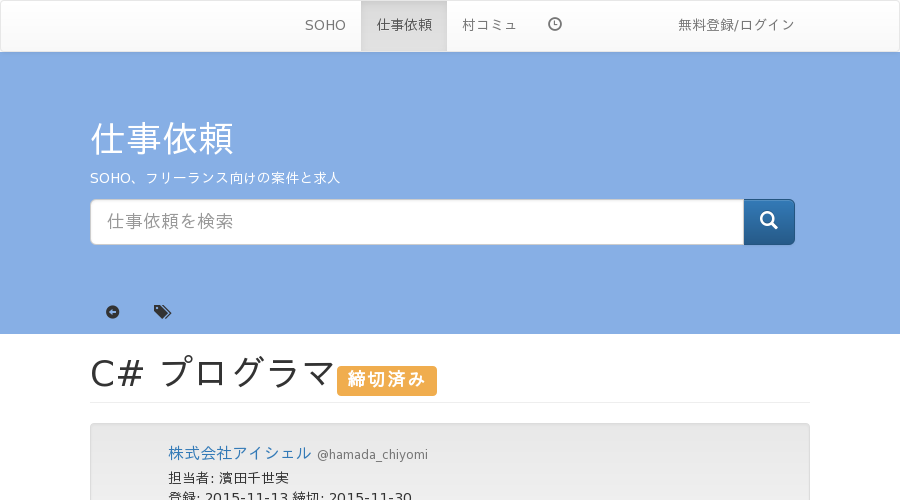Viewport: 900px width, 500px height.
Task: Open 株式会社アイシェル company link
Action: pyautogui.click(x=239, y=453)
